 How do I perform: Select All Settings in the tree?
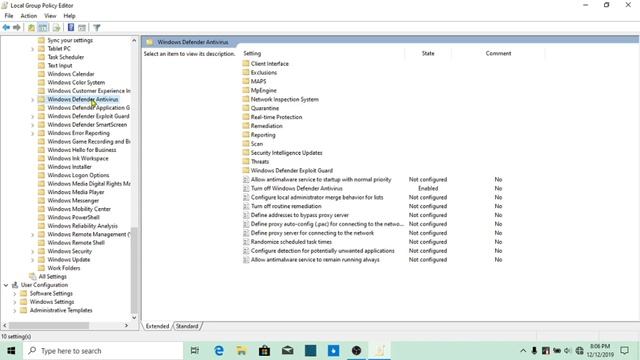(x=52, y=277)
